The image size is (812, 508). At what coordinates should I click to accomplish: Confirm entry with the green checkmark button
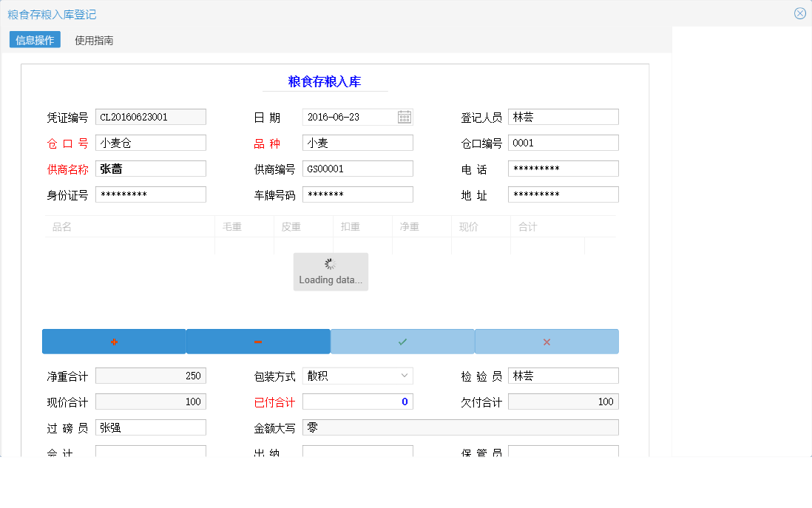click(402, 341)
